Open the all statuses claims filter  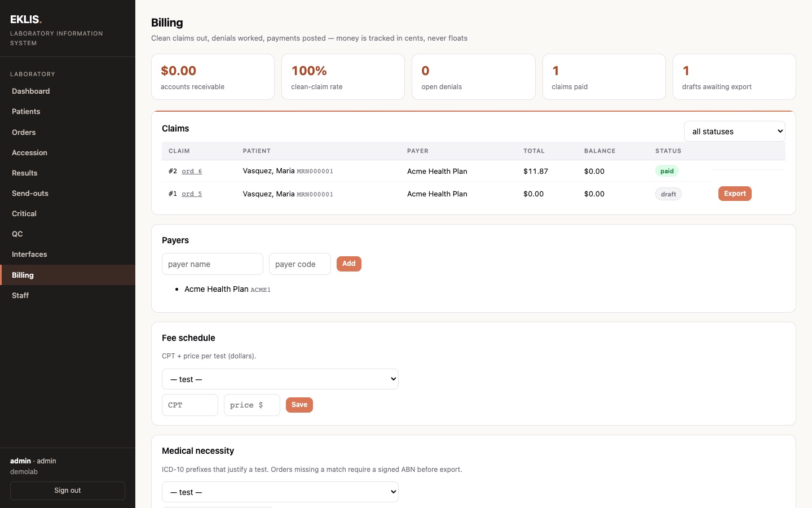pos(734,132)
